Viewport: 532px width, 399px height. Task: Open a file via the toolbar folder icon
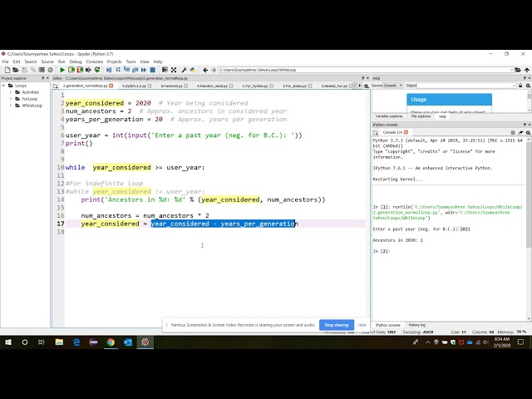16,70
